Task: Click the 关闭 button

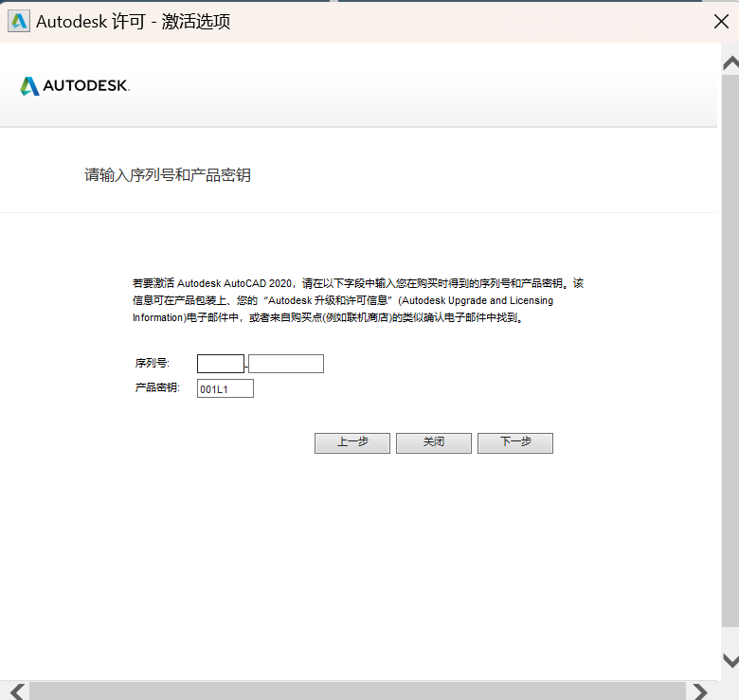Action: coord(434,443)
